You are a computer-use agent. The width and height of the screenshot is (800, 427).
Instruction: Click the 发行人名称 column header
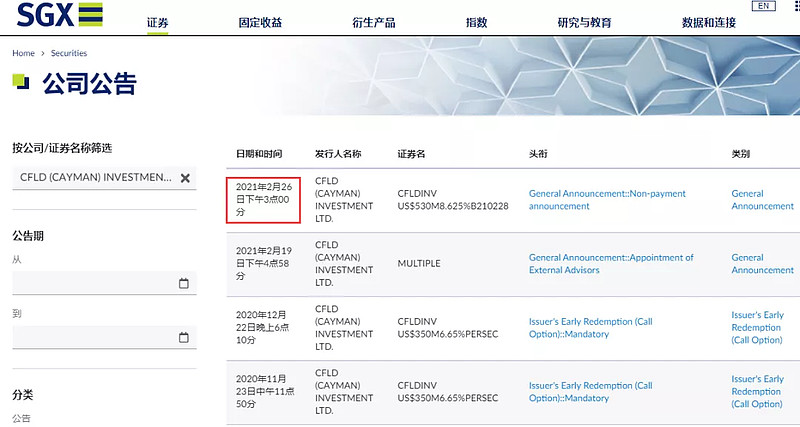[x=338, y=154]
